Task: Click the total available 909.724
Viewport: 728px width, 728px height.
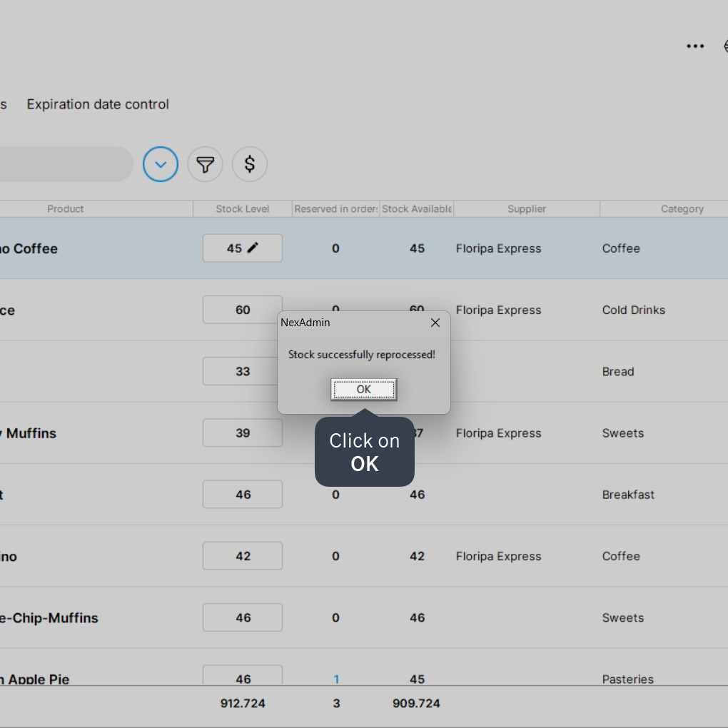Action: click(416, 704)
